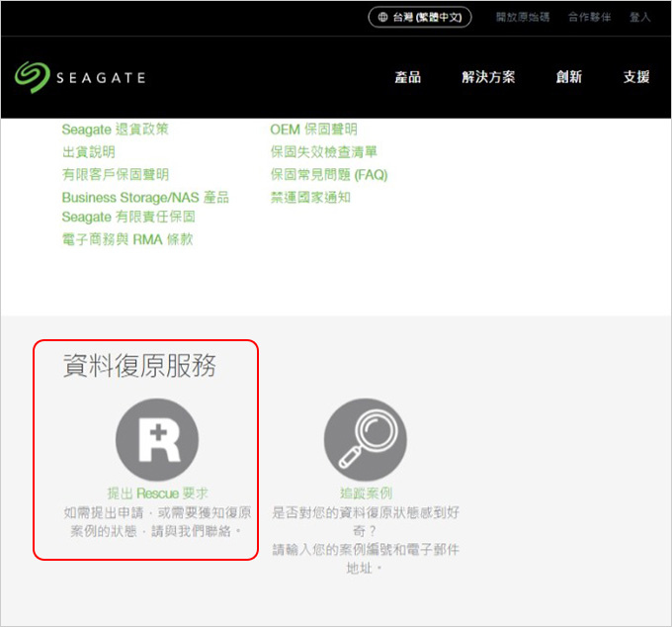Open the 台灣 (繁體中文) region selector
Image resolution: width=672 pixels, height=627 pixels.
(420, 17)
